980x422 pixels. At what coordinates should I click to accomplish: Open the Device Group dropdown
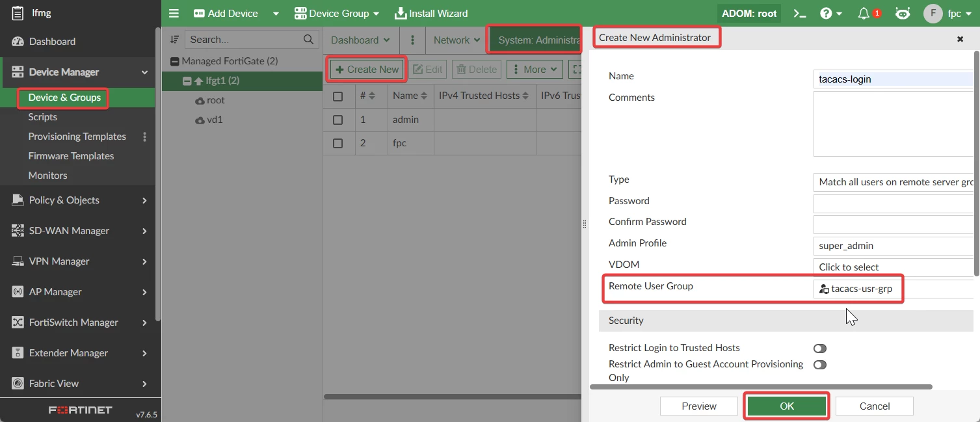337,13
